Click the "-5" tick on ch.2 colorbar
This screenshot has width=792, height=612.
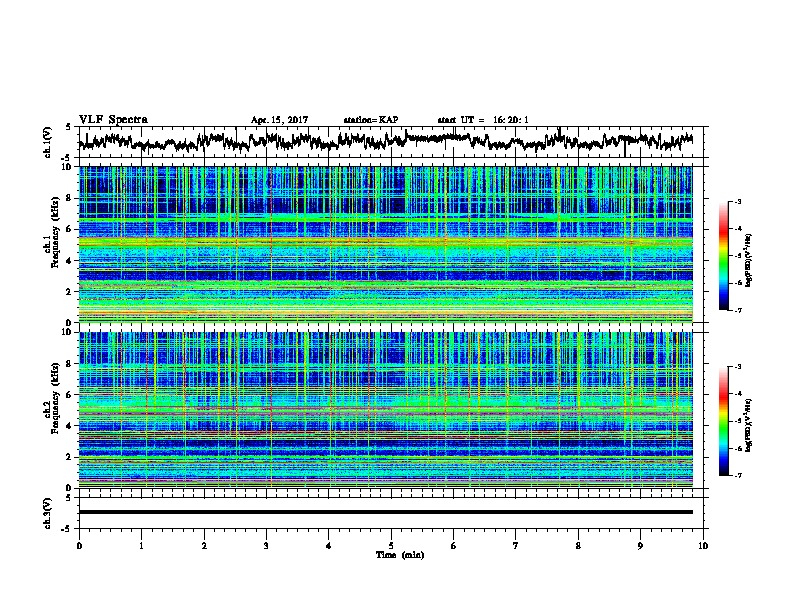(x=737, y=421)
